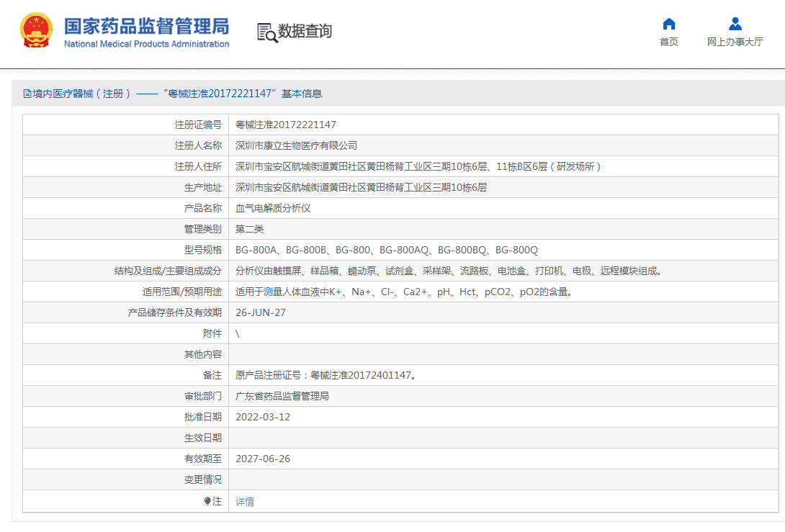Screen dimensions: 785x532
Task: Click the 适用范围 intended use text
Action: tap(405, 292)
